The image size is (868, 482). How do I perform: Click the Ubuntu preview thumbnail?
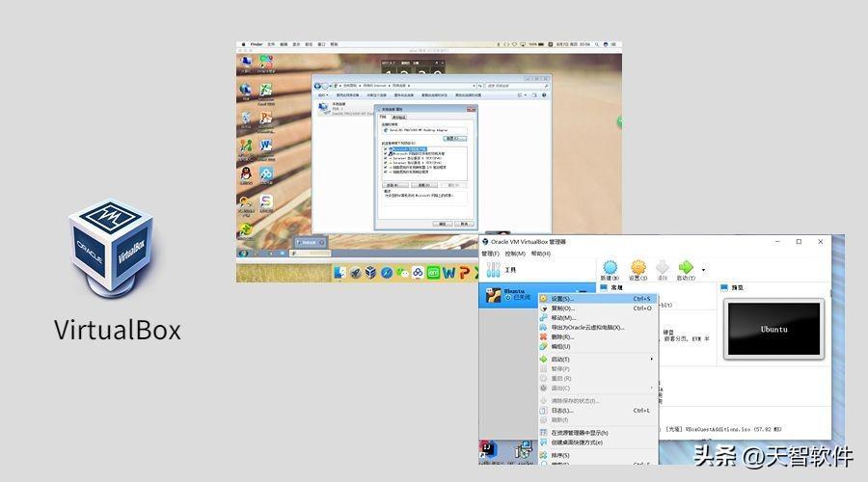tap(774, 330)
